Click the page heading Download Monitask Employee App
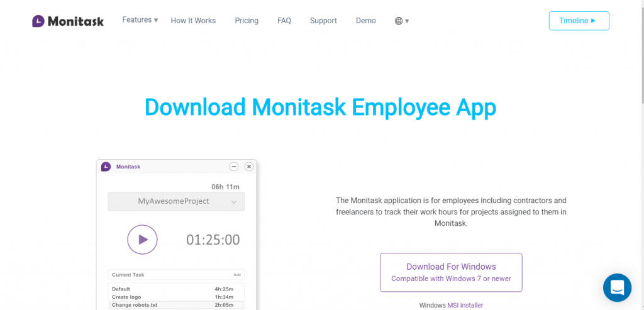644x310 pixels. [320, 107]
